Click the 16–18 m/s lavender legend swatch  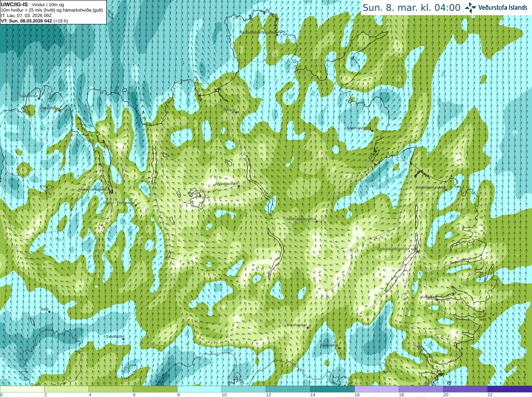[377, 389]
